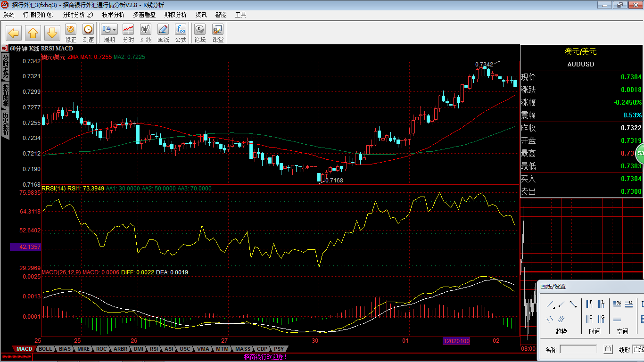Open the 公式 formula icon

pos(181,29)
